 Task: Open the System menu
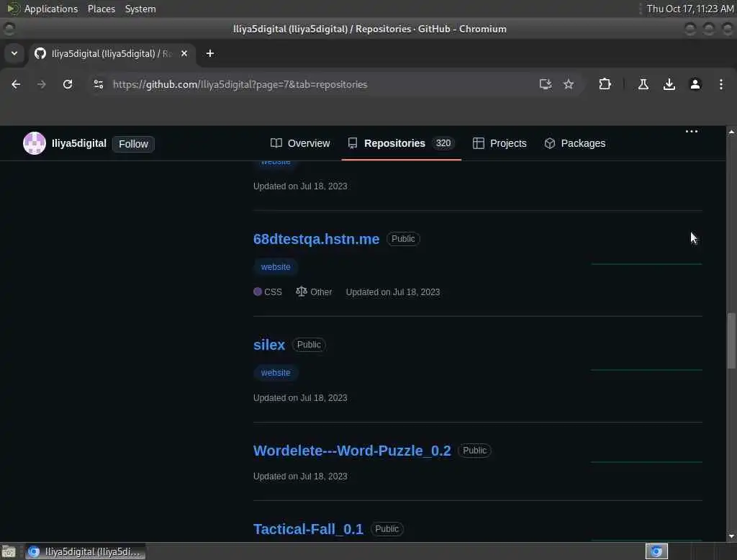(140, 9)
